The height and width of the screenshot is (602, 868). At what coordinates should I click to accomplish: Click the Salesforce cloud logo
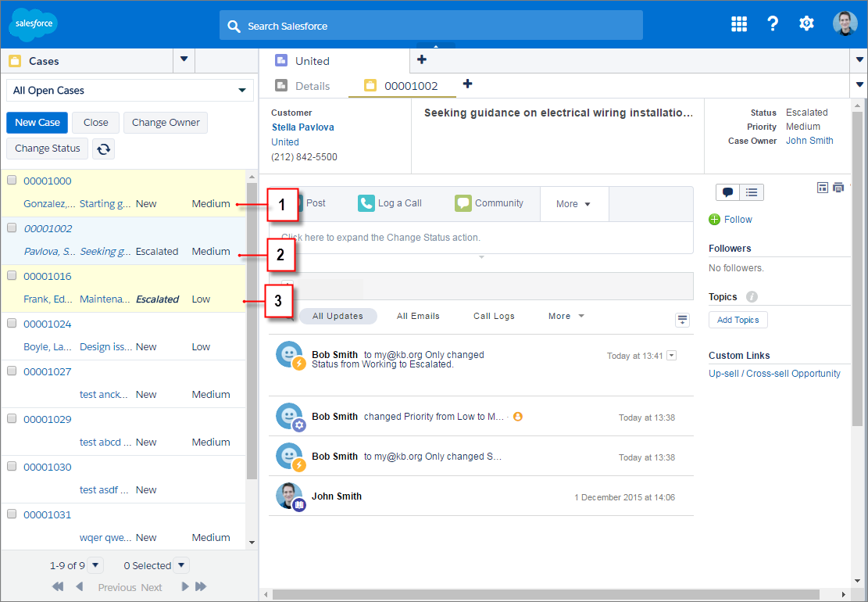tap(34, 24)
